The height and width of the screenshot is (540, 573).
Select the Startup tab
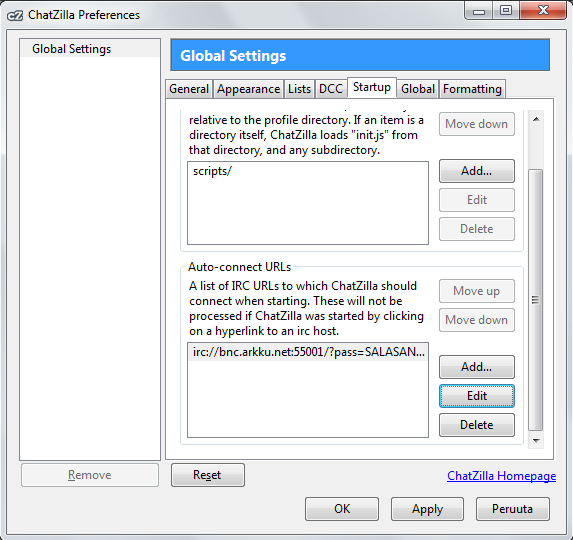point(372,87)
